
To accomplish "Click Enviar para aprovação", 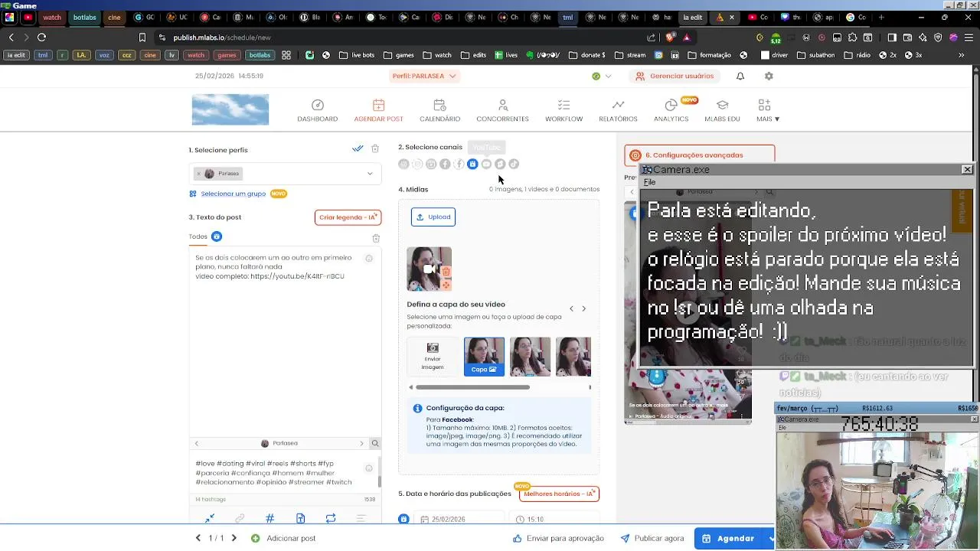I will coord(558,538).
